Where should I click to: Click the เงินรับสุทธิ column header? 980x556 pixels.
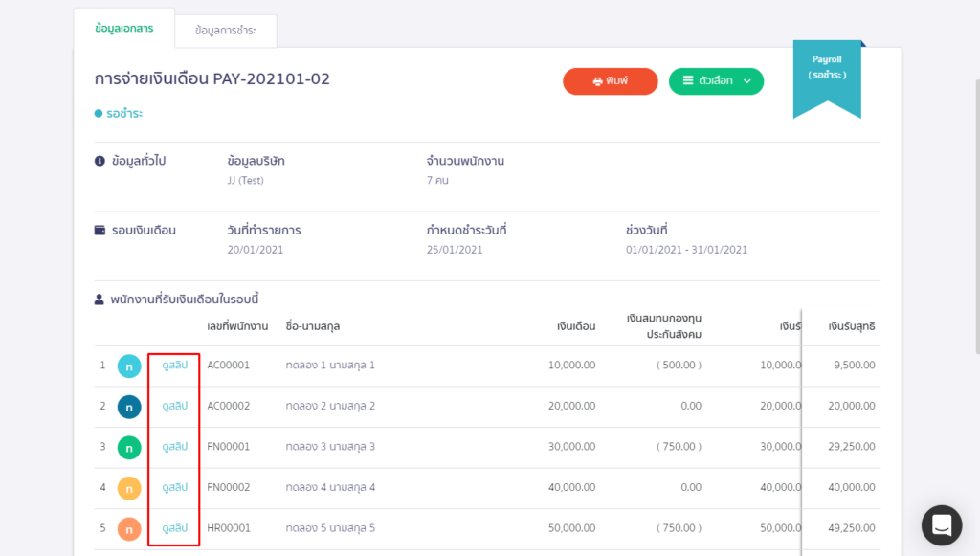(x=851, y=326)
